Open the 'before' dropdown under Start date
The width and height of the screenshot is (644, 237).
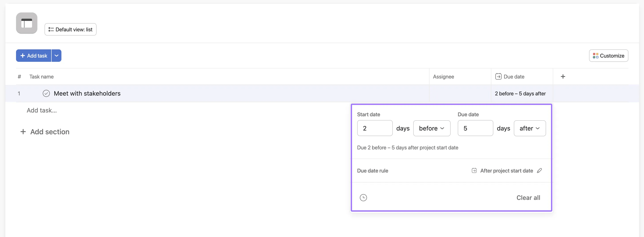click(432, 128)
